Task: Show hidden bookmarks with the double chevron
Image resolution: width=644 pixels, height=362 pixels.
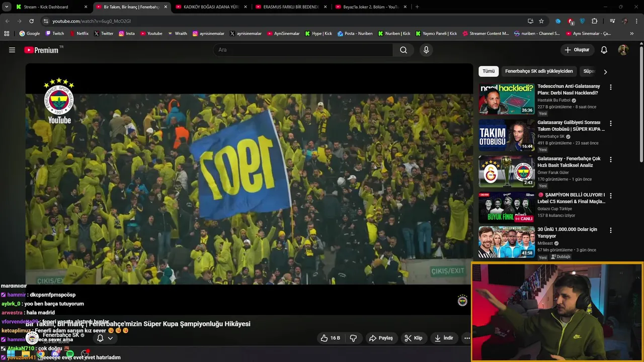Action: tap(632, 33)
